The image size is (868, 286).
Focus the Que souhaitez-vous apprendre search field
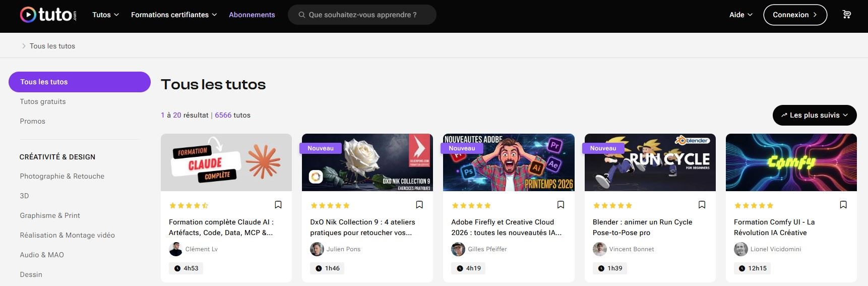pos(362,15)
